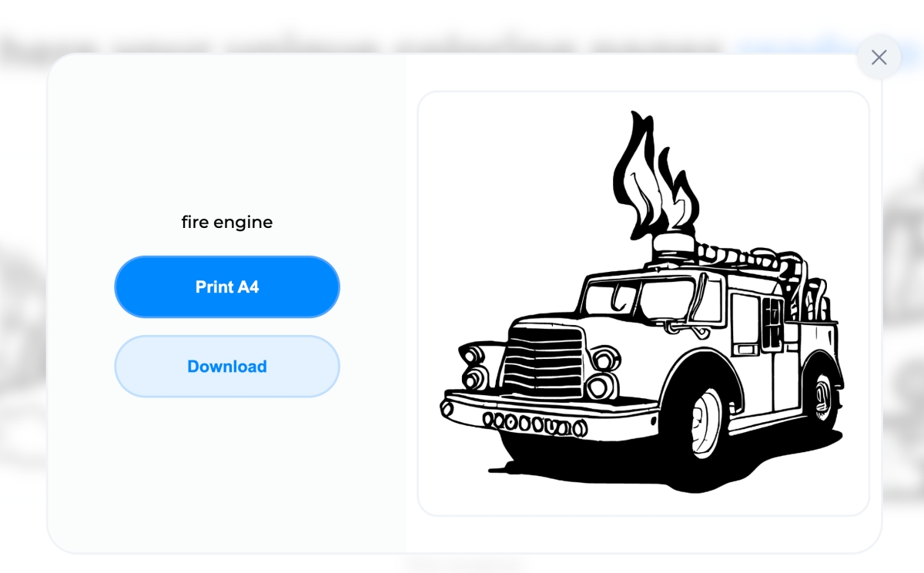The image size is (924, 573).
Task: Download the fire engine coloring page
Action: coord(227,367)
